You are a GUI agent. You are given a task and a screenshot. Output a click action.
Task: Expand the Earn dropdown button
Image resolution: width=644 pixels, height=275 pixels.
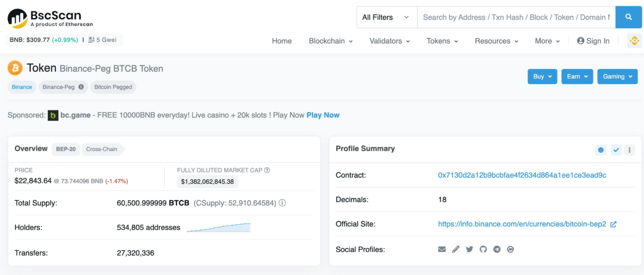(x=577, y=77)
